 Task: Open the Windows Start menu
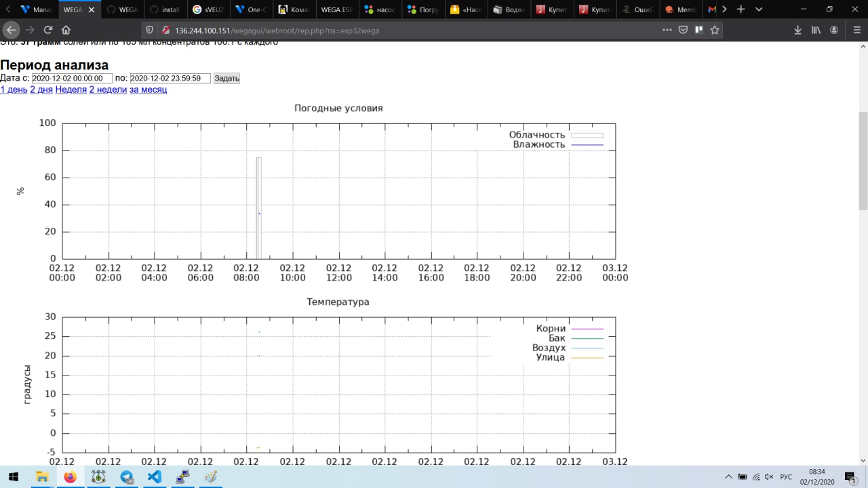click(13, 476)
